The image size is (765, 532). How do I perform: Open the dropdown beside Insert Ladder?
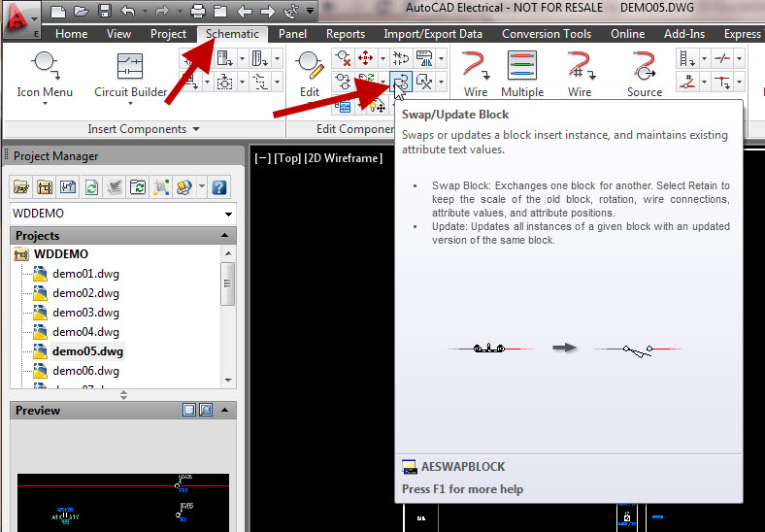pos(704,59)
